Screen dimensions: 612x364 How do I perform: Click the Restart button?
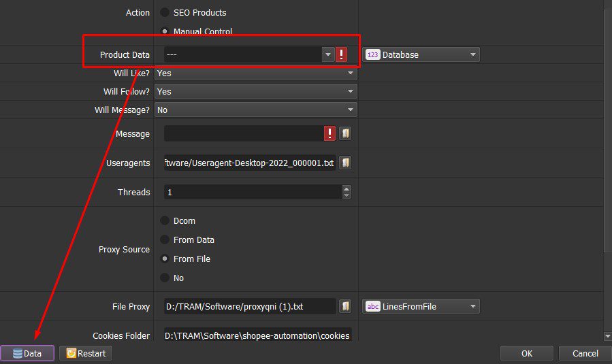(86, 353)
